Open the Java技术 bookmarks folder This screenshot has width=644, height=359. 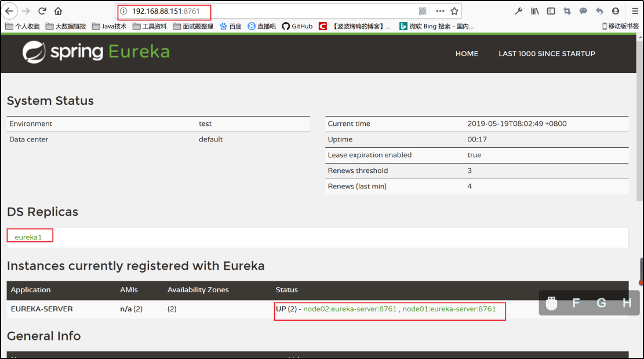109,26
